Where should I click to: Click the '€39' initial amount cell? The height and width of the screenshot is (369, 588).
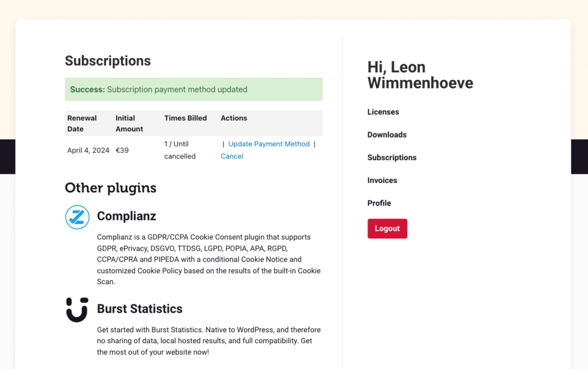(122, 150)
